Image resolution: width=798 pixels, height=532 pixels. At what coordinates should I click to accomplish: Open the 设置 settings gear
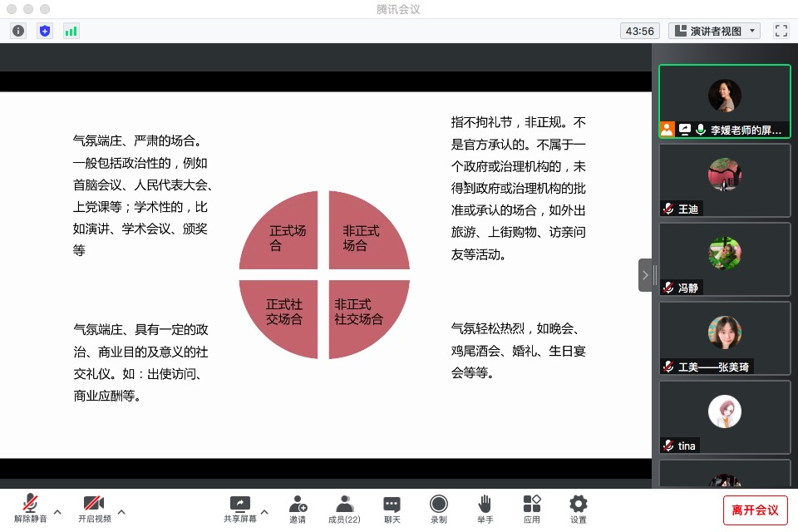579,509
